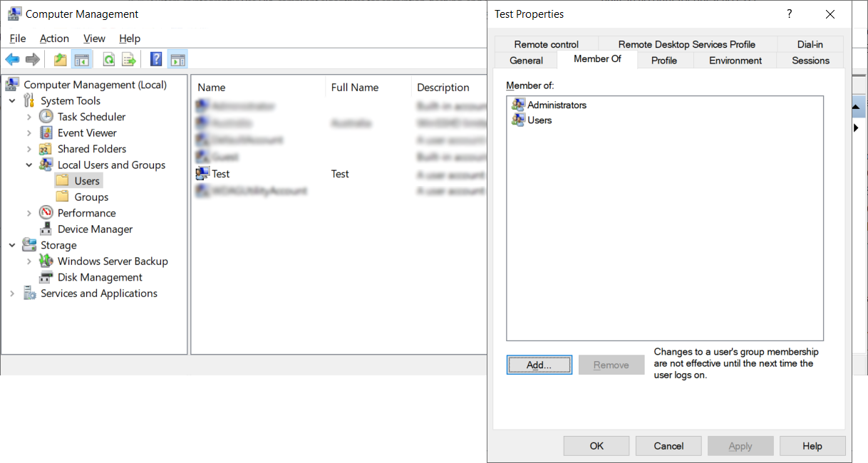Go up one level with folder icon

pyautogui.click(x=61, y=60)
